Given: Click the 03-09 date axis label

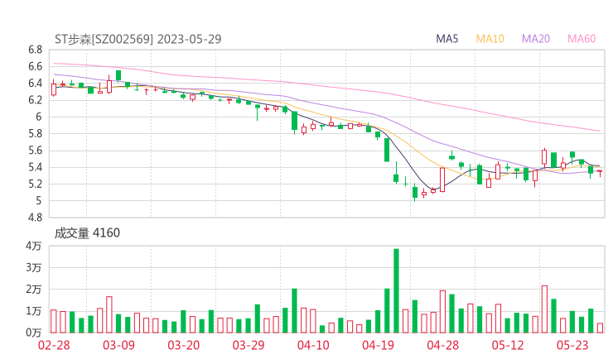Looking at the screenshot, I should pyautogui.click(x=118, y=345).
